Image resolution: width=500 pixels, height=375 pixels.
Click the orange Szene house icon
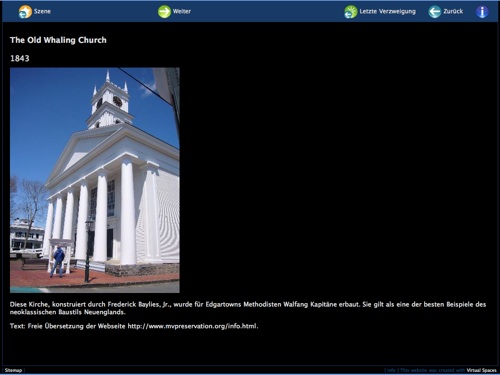point(25,12)
